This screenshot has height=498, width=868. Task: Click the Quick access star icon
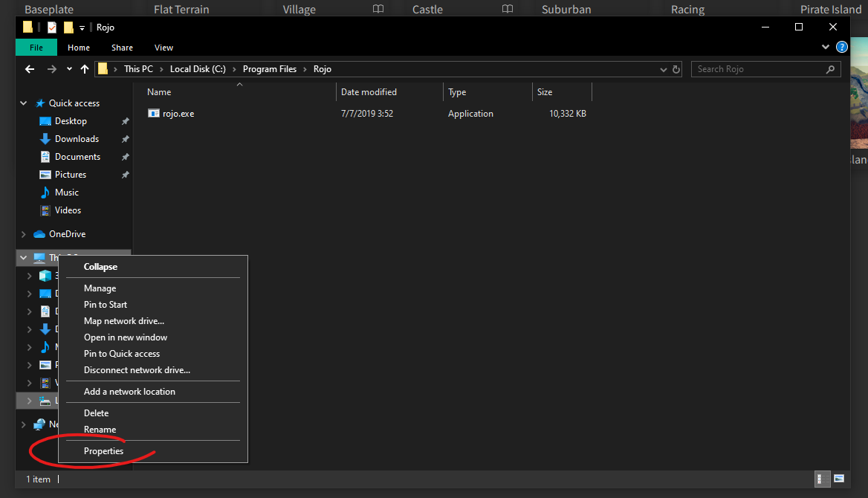(x=40, y=103)
